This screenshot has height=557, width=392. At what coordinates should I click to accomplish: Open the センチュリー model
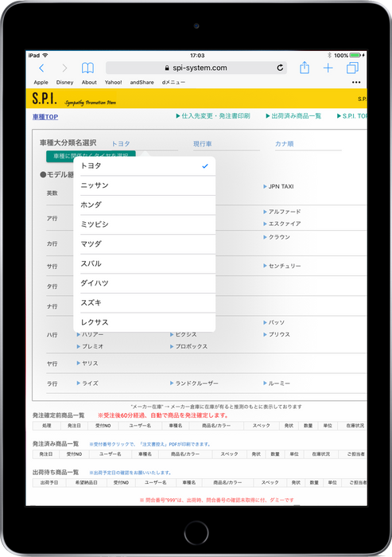282,266
